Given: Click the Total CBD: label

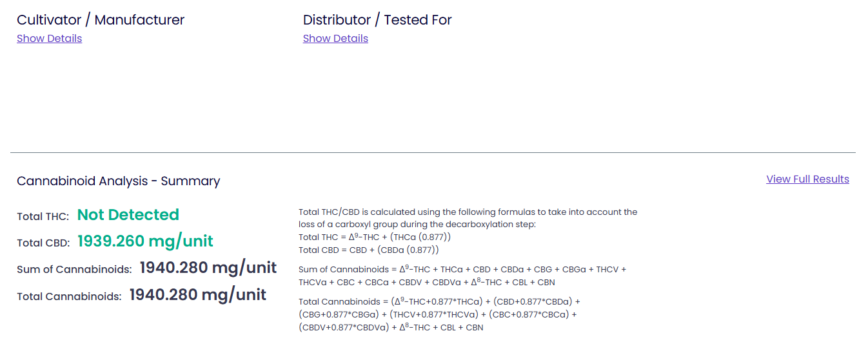Looking at the screenshot, I should click(43, 244).
